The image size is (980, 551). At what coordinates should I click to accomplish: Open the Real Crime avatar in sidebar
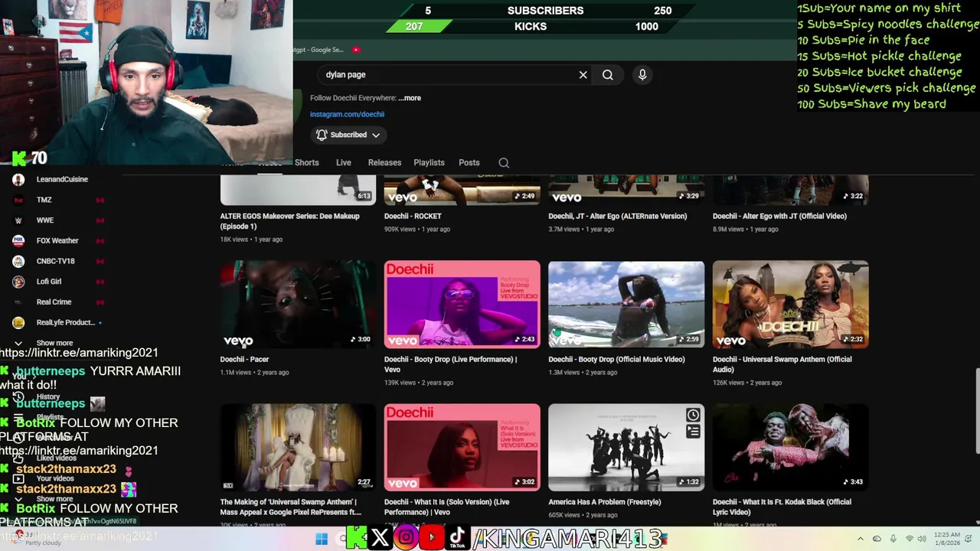click(x=18, y=302)
